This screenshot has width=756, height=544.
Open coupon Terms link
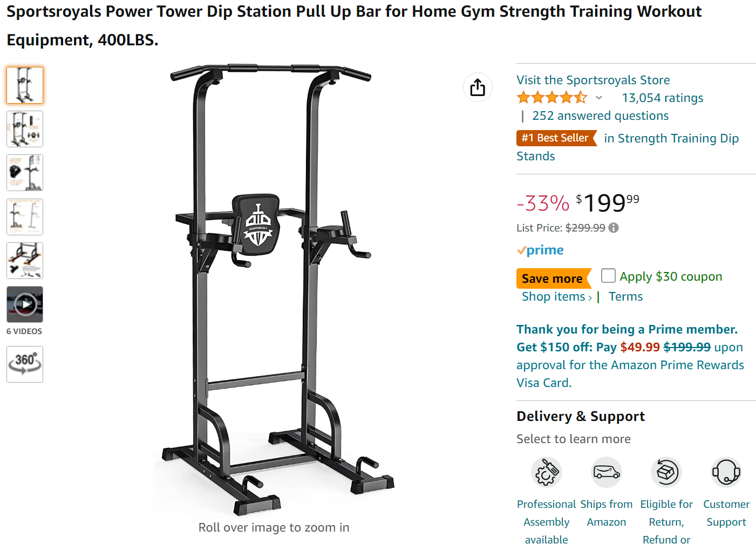tap(625, 297)
